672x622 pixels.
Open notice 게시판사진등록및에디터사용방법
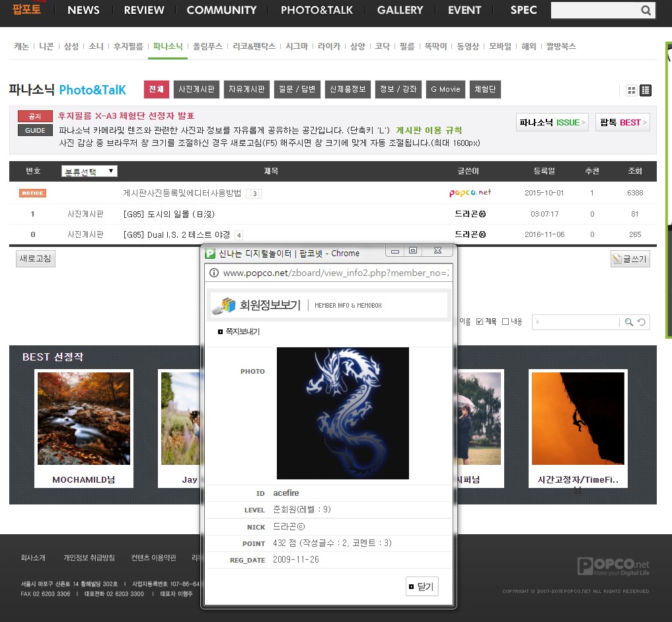click(182, 193)
